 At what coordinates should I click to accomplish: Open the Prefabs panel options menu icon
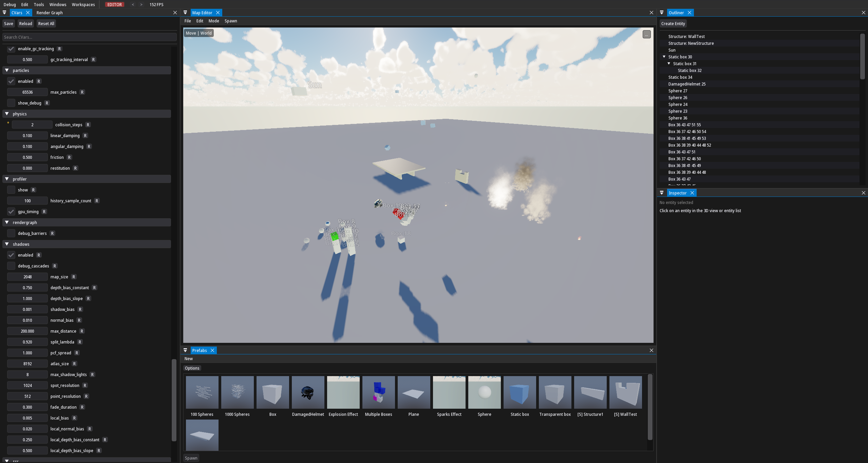pos(185,350)
